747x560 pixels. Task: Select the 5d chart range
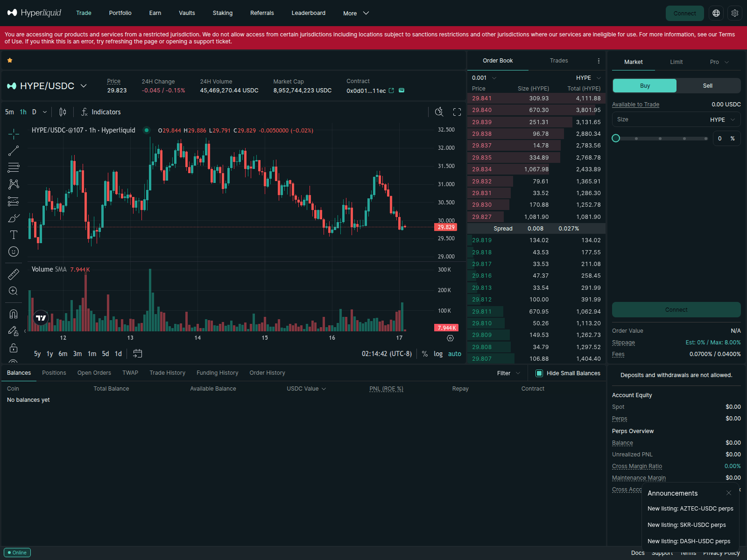click(106, 354)
